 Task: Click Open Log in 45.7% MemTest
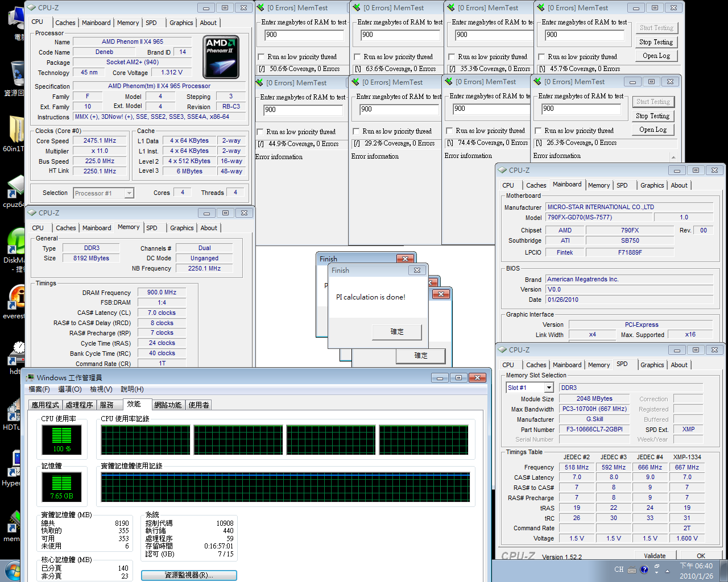pos(656,56)
